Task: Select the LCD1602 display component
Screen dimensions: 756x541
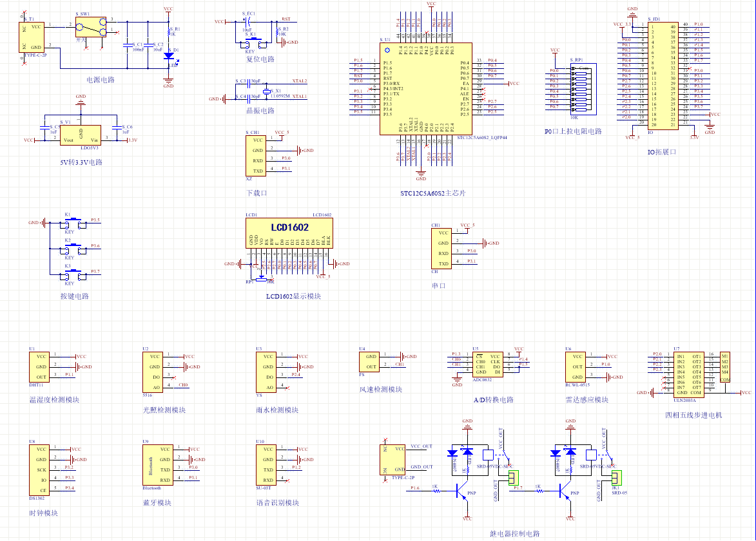Action: point(289,234)
